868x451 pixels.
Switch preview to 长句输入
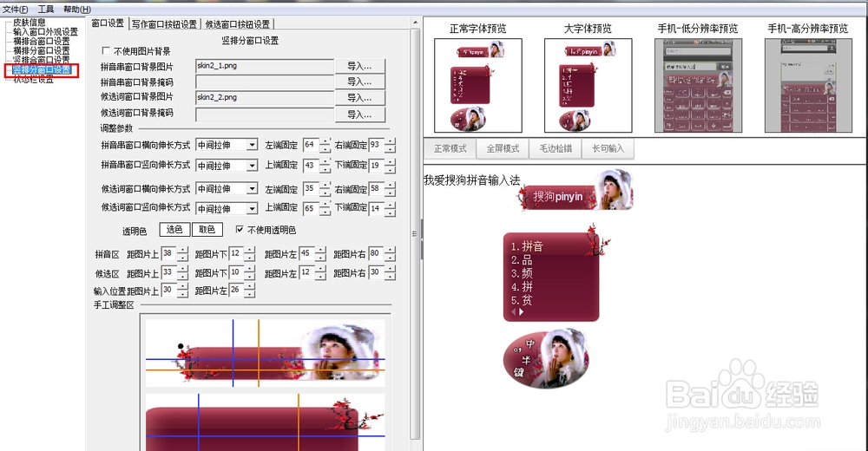tap(608, 149)
